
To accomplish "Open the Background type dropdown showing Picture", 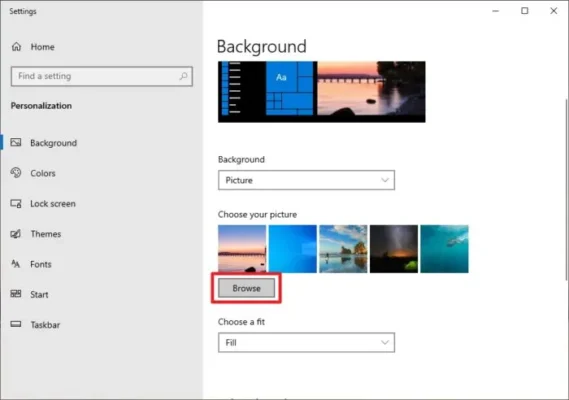I will [306, 180].
